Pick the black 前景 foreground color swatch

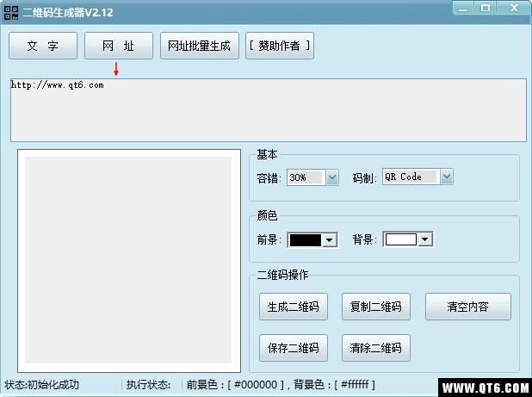coord(306,240)
